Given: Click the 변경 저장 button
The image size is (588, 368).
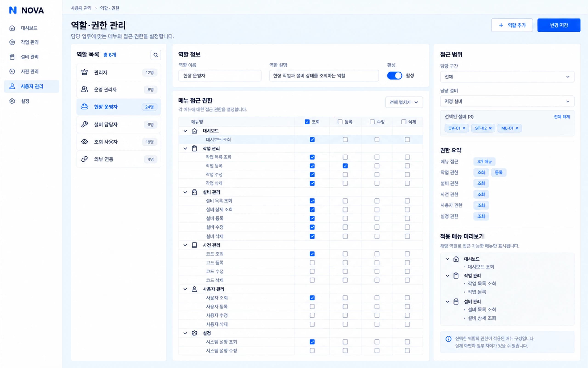Looking at the screenshot, I should (559, 25).
